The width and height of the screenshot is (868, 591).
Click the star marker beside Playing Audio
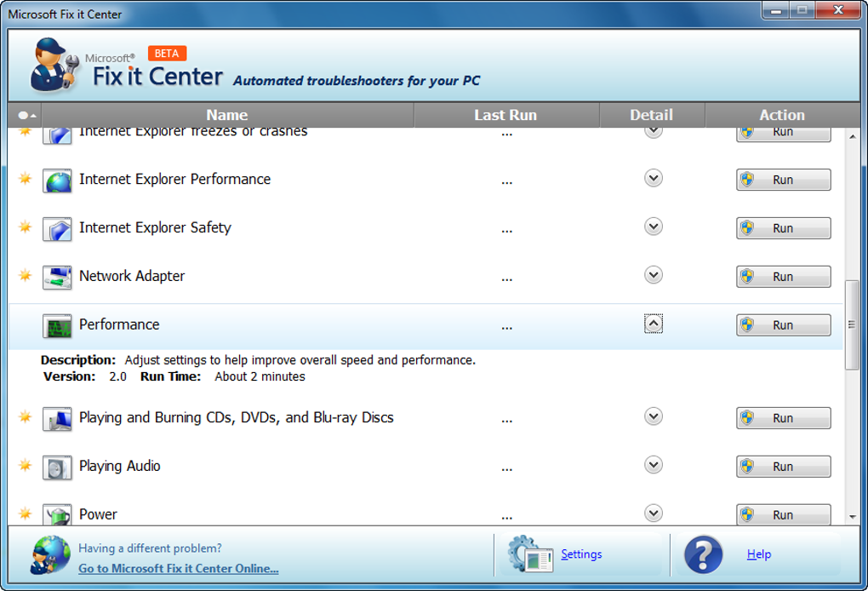(x=25, y=465)
